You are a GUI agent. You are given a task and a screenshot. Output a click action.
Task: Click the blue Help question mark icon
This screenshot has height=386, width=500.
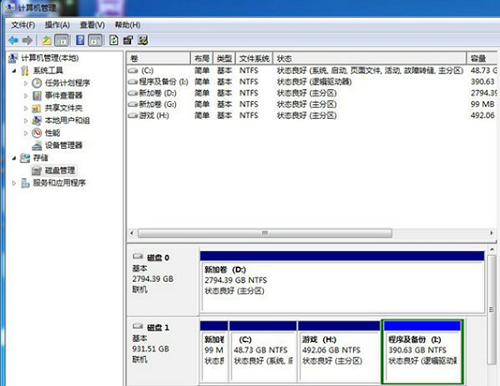(x=80, y=40)
